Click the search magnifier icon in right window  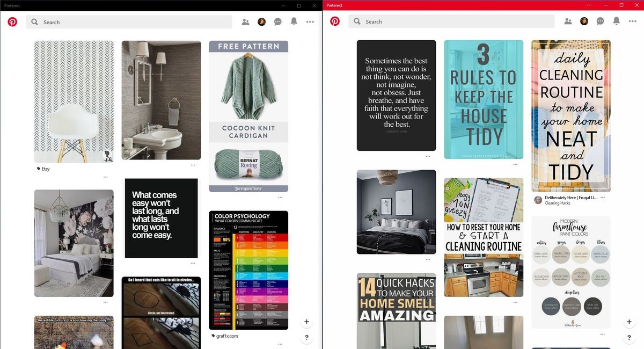(x=356, y=21)
